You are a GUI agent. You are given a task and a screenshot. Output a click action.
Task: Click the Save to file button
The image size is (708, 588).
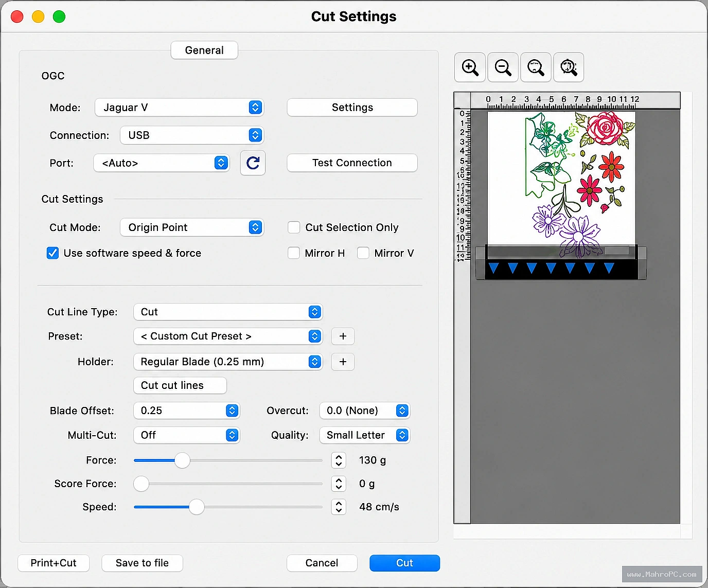click(x=142, y=563)
